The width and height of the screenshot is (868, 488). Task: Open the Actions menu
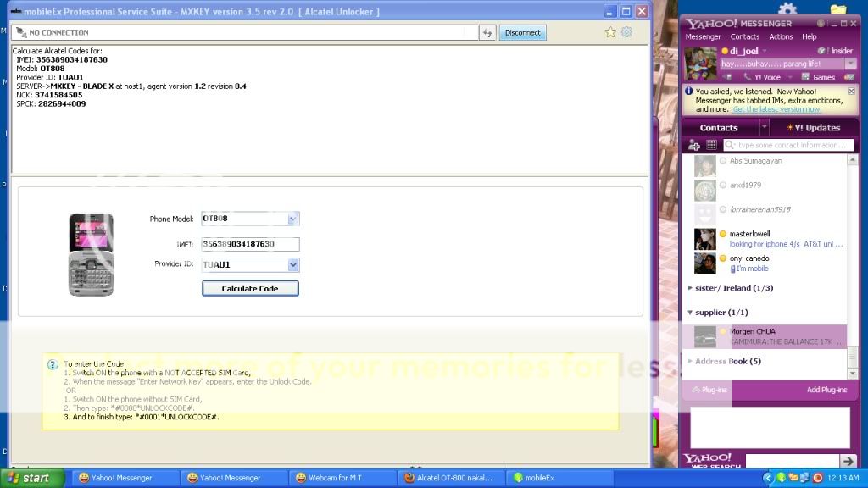point(781,37)
